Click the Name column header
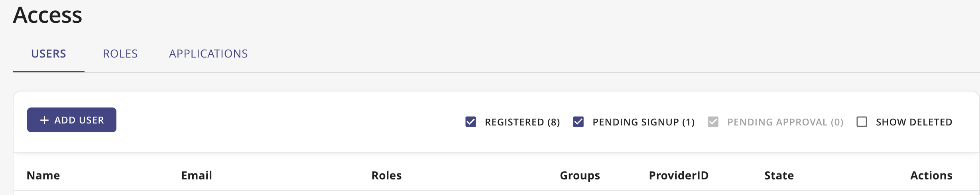This screenshot has height=195, width=980. tap(43, 175)
